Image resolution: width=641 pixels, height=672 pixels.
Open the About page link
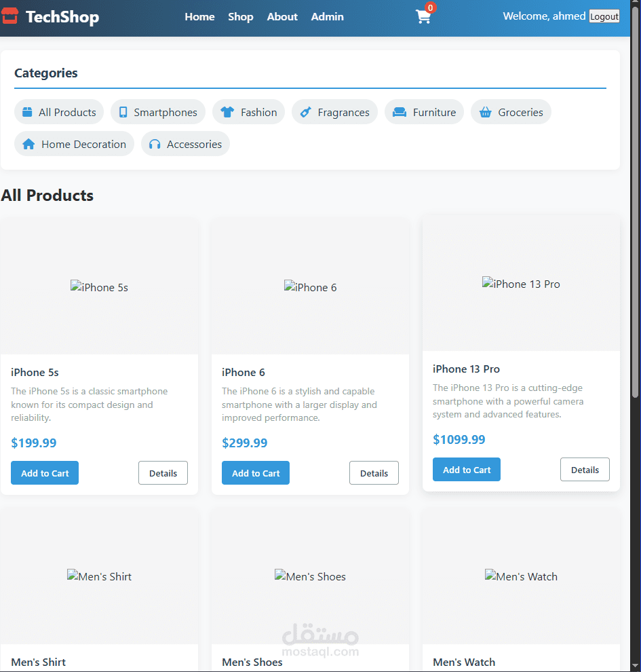[282, 17]
